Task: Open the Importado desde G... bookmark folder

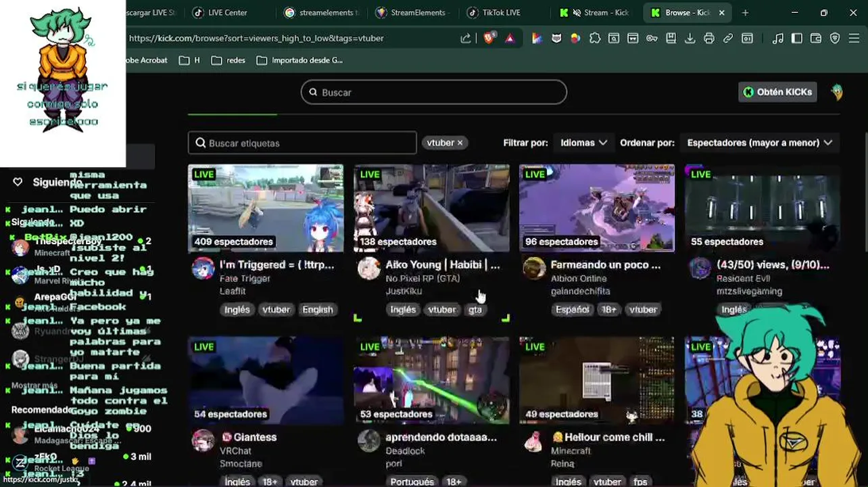Action: click(299, 60)
